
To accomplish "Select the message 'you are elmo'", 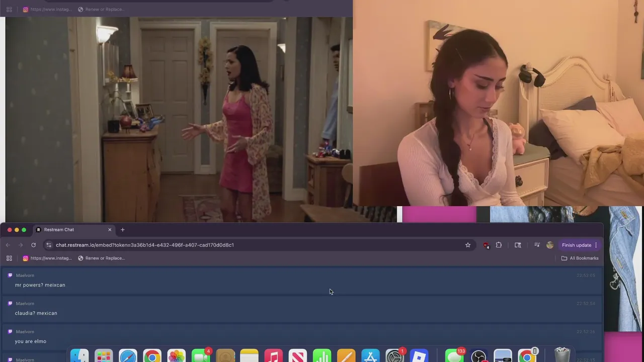I will tap(31, 341).
